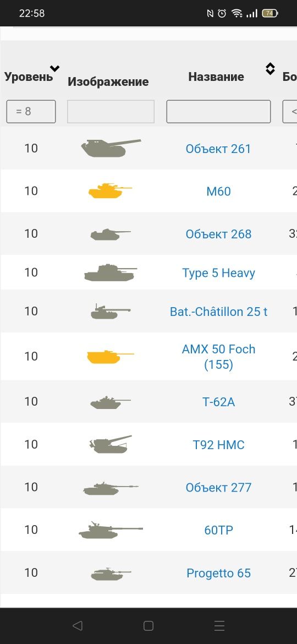The height and width of the screenshot is (644, 297).
Task: Tap the yellow AMX 50 Foch tank icon
Action: click(x=111, y=357)
